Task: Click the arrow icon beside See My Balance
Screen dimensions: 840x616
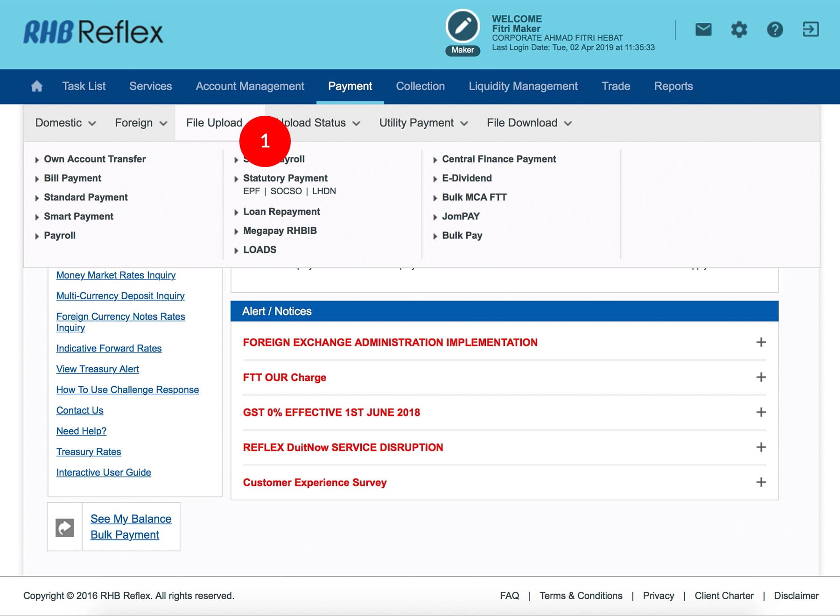Action: (x=65, y=527)
